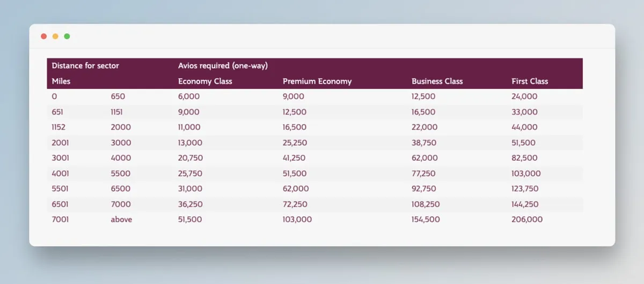Click the 82,500 First Class cell

click(525, 158)
